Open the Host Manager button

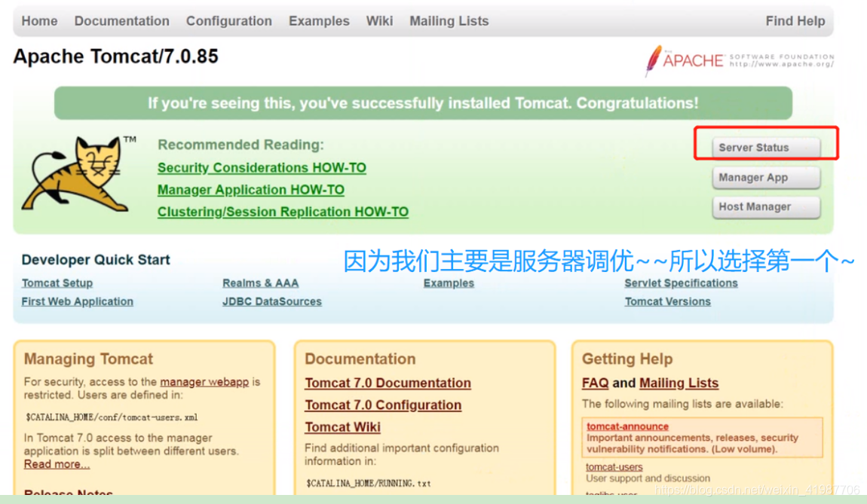[766, 207]
